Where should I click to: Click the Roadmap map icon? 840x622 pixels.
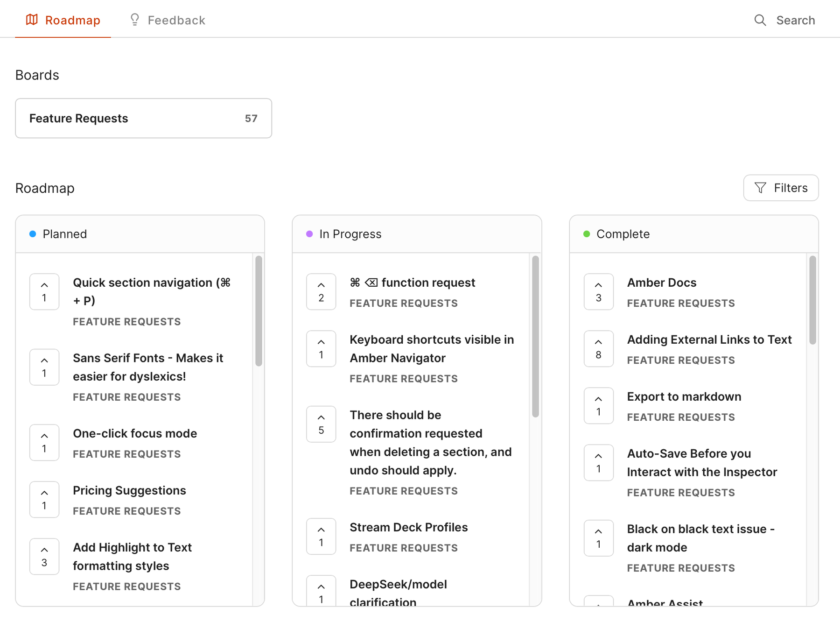(32, 20)
